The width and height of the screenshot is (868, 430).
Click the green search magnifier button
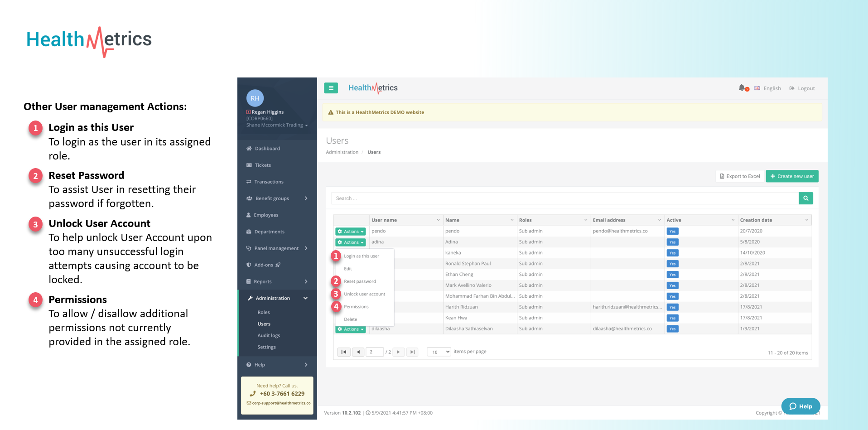(x=805, y=198)
